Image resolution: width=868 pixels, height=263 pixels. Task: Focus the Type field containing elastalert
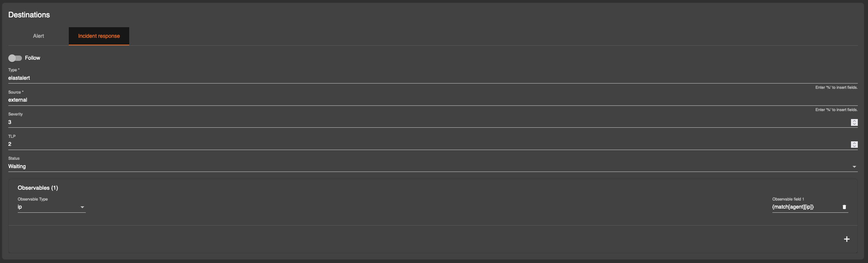coord(433,78)
